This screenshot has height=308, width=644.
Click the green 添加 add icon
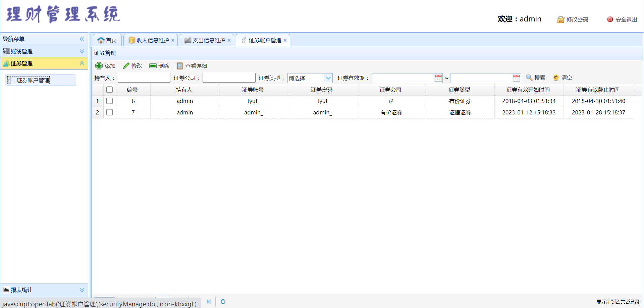click(99, 66)
